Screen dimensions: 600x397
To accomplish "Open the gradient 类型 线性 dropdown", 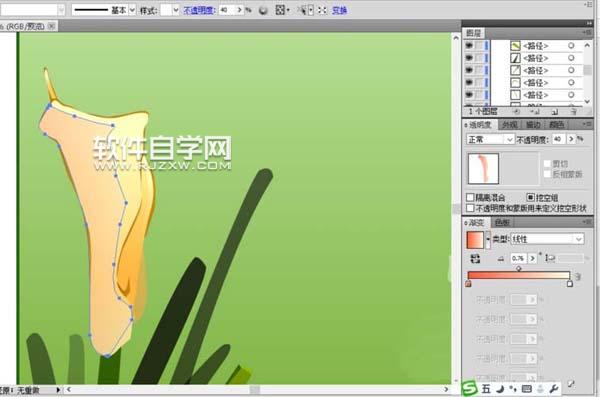I will (x=579, y=239).
